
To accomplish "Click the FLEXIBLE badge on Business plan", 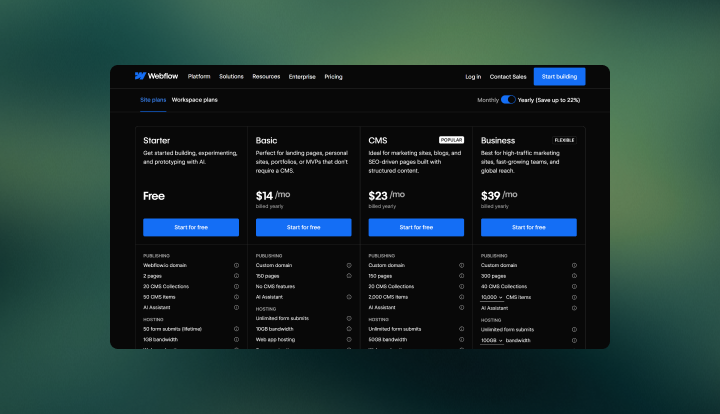I will click(x=564, y=140).
